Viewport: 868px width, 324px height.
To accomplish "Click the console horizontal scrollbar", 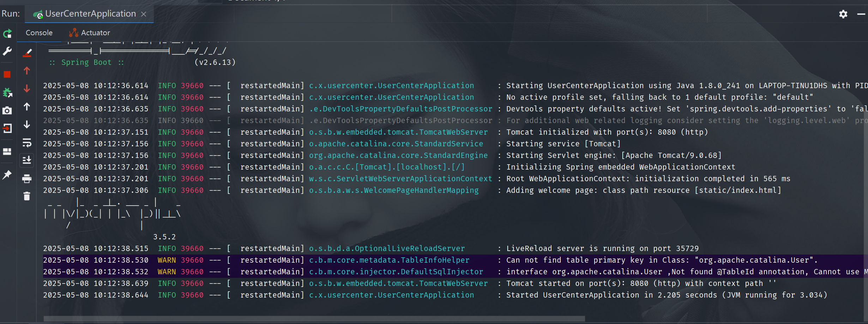I will [314, 319].
